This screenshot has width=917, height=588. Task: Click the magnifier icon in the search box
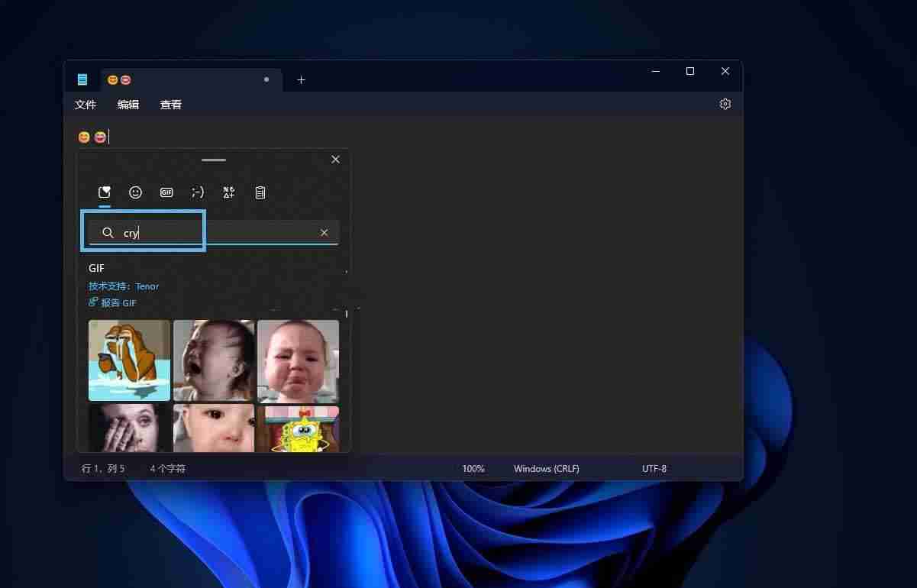[x=108, y=232]
